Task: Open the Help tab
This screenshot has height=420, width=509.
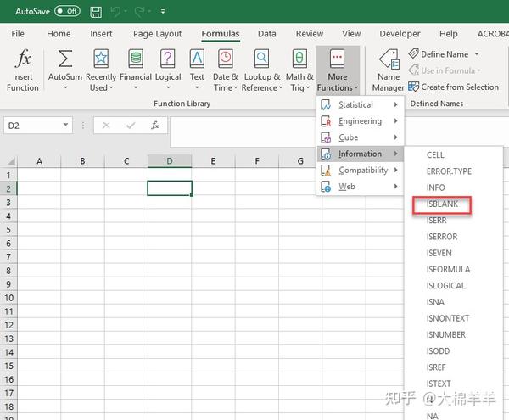Action: [x=448, y=34]
